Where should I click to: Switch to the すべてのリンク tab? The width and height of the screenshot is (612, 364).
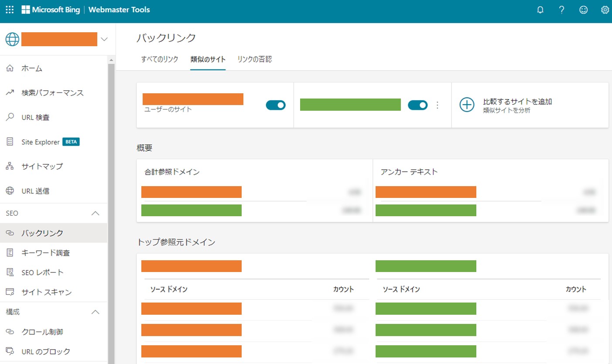160,59
